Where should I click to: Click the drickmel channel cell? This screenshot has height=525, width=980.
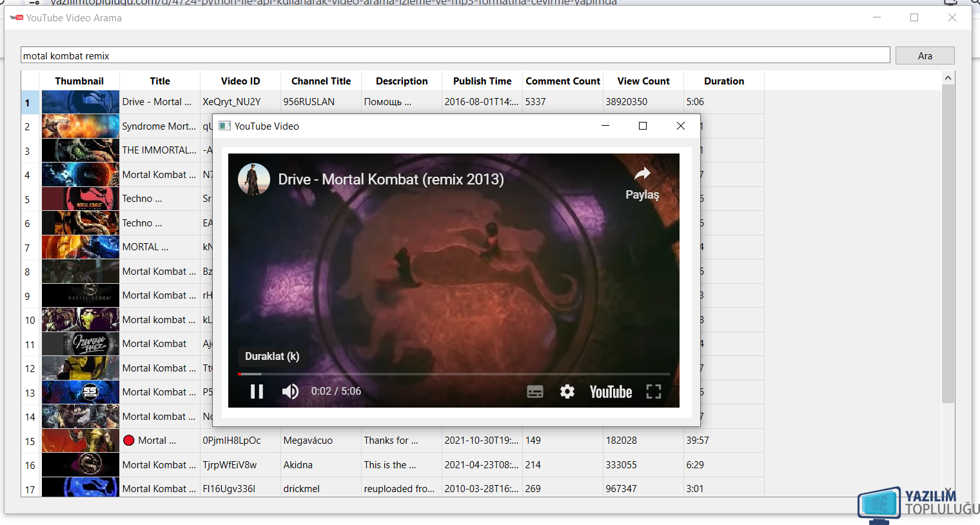point(321,488)
